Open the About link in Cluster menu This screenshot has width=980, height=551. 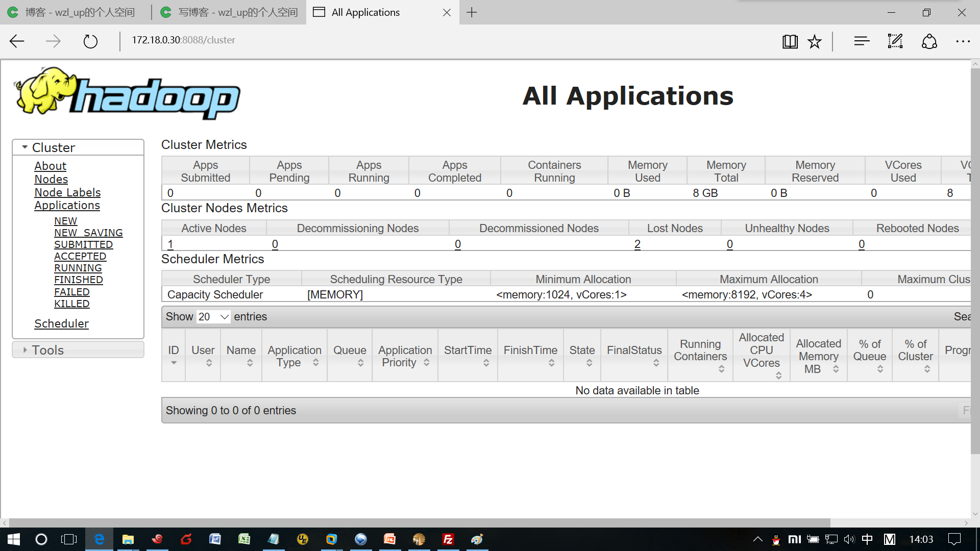(50, 166)
